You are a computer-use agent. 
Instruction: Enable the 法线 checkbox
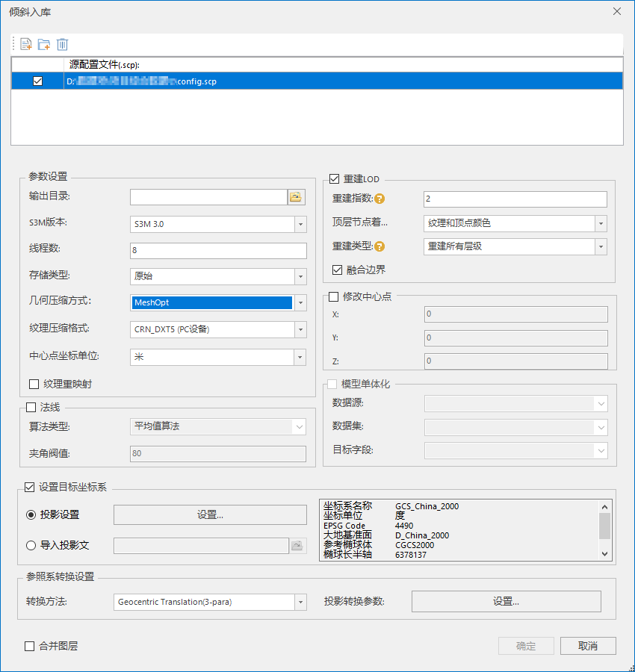31,407
